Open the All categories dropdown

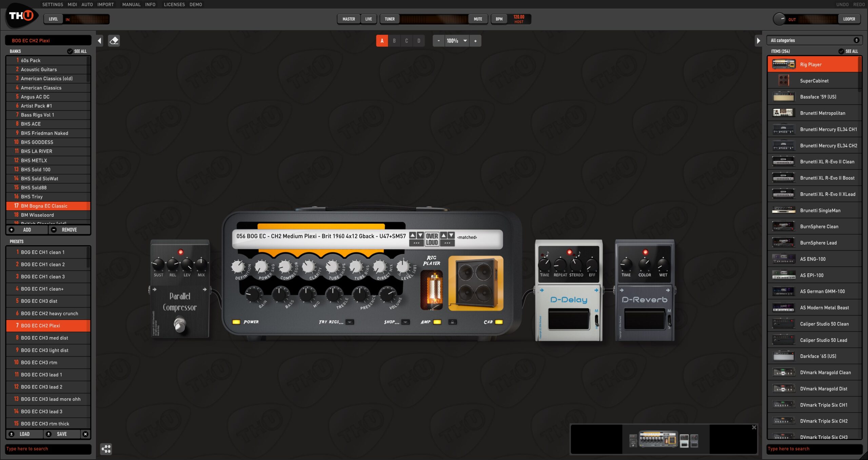point(814,40)
